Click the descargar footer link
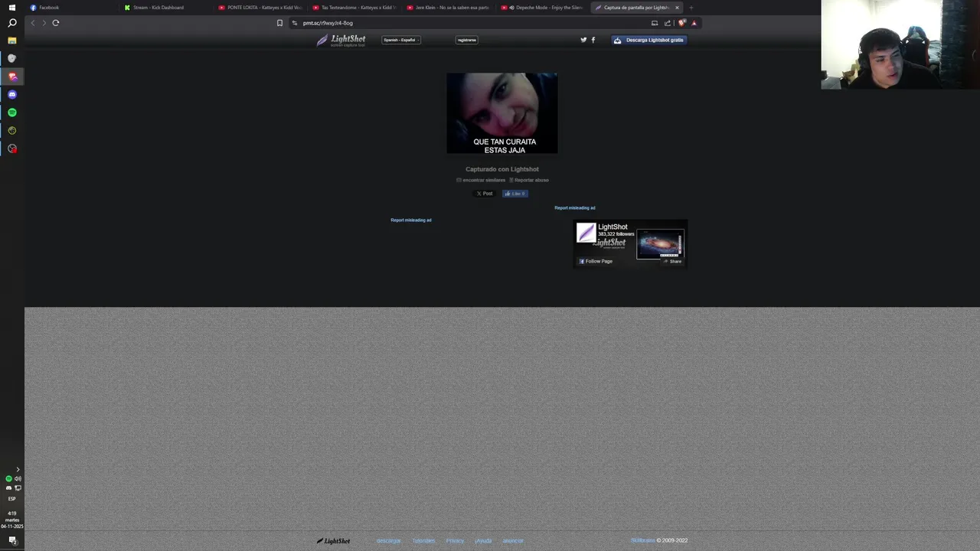This screenshot has height=551, width=980. coord(388,541)
